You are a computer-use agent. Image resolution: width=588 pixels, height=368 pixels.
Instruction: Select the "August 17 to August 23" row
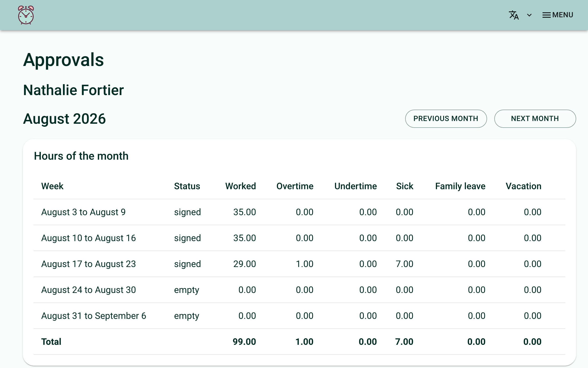[299, 264]
